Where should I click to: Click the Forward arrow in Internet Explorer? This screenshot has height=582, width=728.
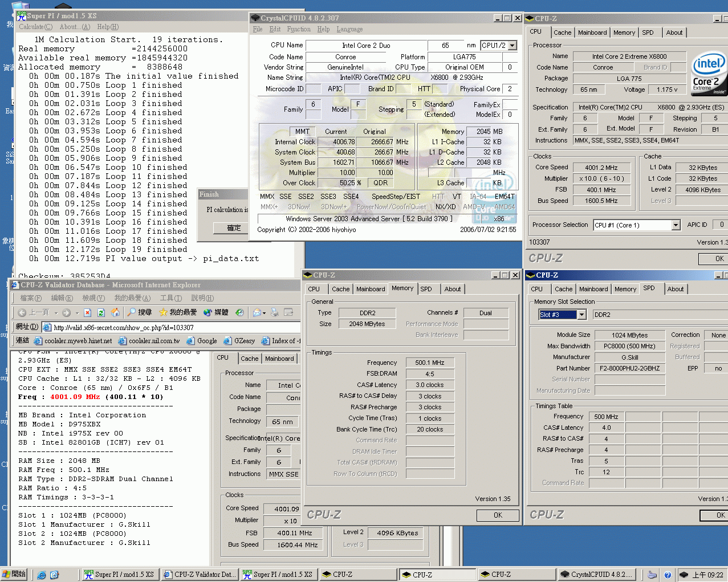tap(66, 312)
